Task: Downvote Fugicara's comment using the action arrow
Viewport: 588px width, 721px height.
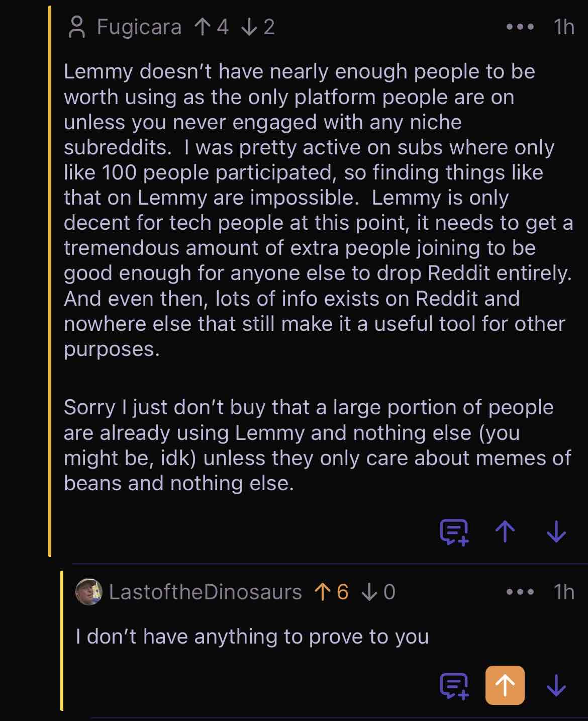Action: [x=556, y=532]
